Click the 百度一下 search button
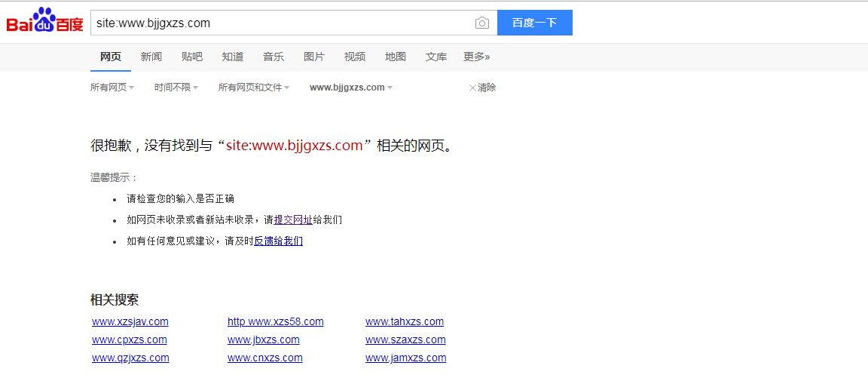This screenshot has height=384, width=868. 535,23
